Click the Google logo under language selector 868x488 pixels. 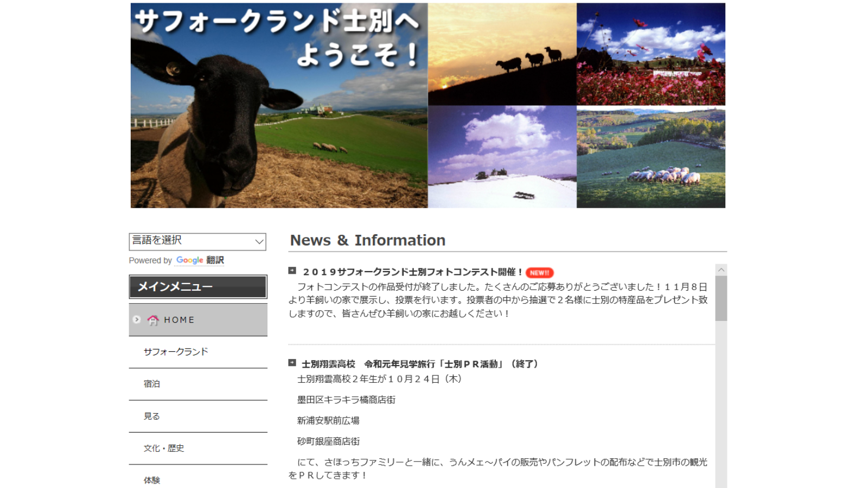189,260
